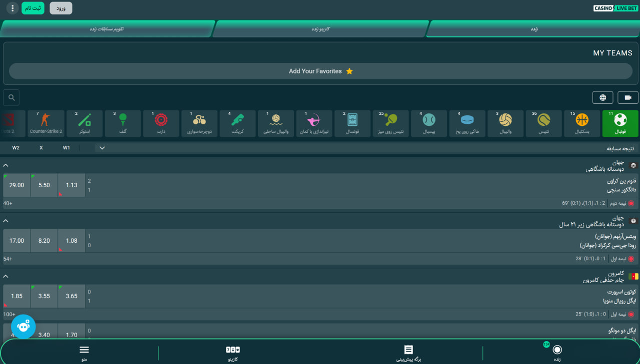Image resolution: width=640 pixels, height=364 pixels.
Task: Click the register (ثبت نام) button
Action: 33,8
